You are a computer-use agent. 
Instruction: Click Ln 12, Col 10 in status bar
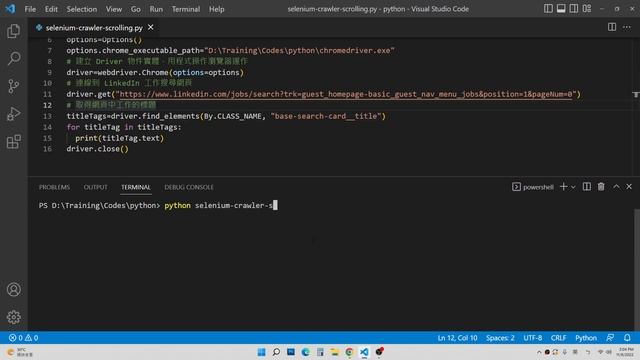coord(457,338)
